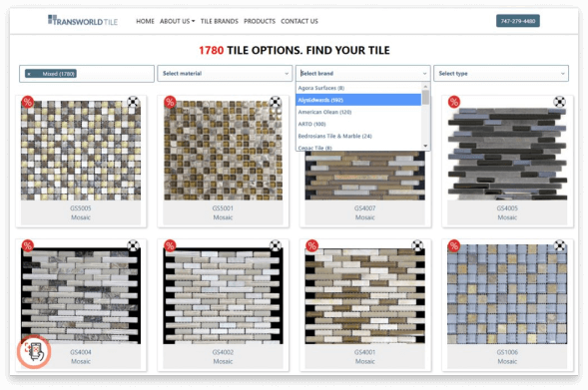Open the GS4004 product link

coord(81,352)
